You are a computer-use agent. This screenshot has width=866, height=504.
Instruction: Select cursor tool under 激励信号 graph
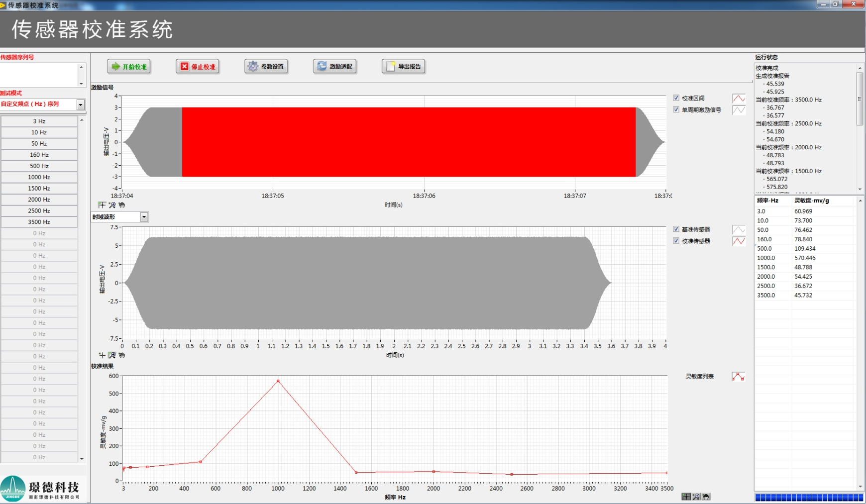point(102,205)
